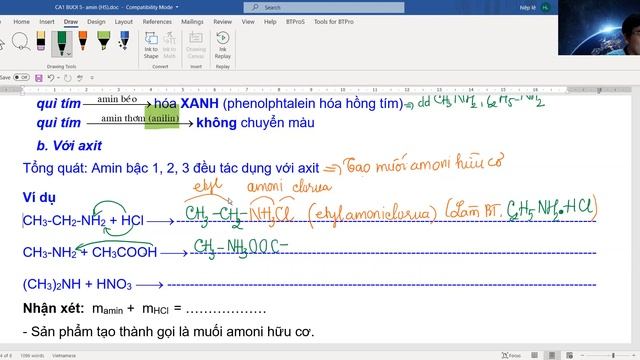Screen dimensions: 640x360
Task: Click 'CH3-CH2-NH2 + HCl' equation text
Action: tap(83, 221)
